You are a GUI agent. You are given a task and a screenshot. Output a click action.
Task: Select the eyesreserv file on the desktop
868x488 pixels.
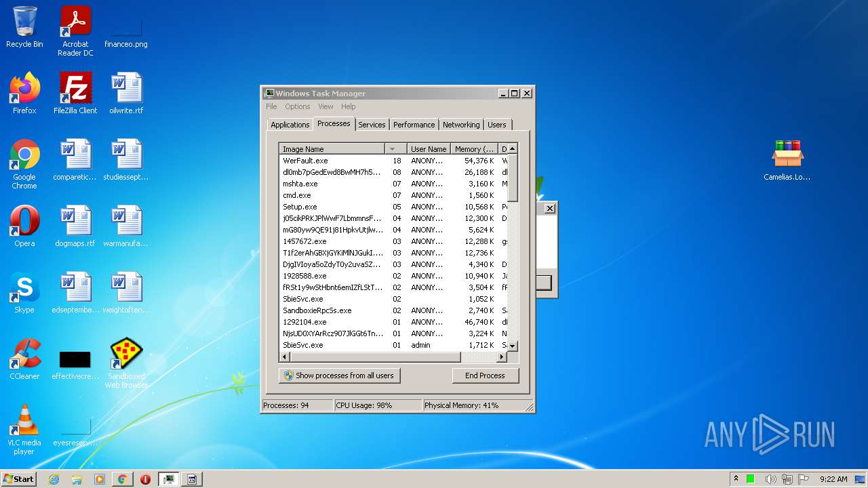75,431
